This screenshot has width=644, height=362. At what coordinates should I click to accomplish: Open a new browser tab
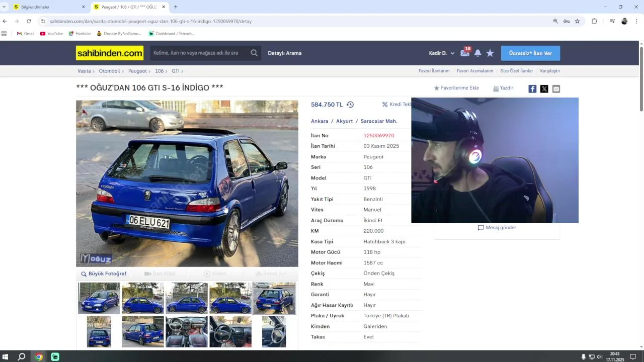pos(176,7)
